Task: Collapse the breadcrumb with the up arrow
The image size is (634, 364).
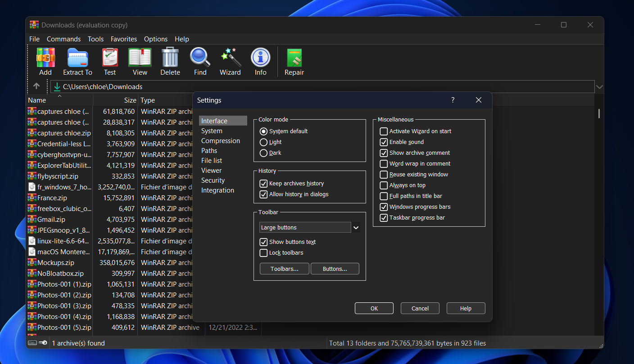Action: click(x=36, y=86)
